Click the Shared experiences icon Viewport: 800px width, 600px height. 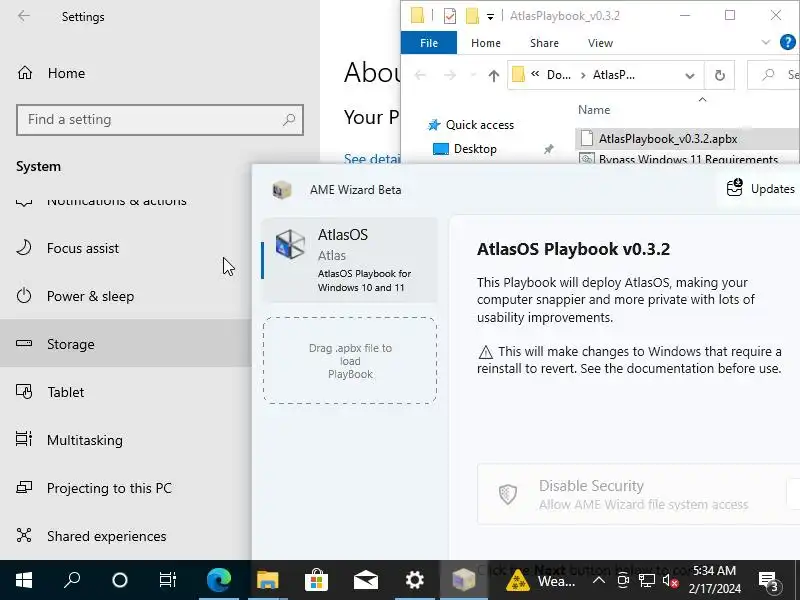24,535
